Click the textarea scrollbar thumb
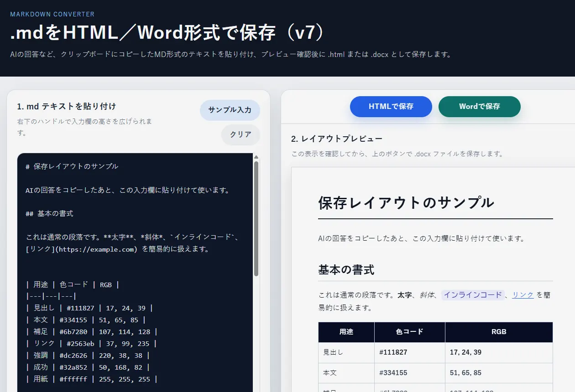The width and height of the screenshot is (575, 392). tap(256, 219)
